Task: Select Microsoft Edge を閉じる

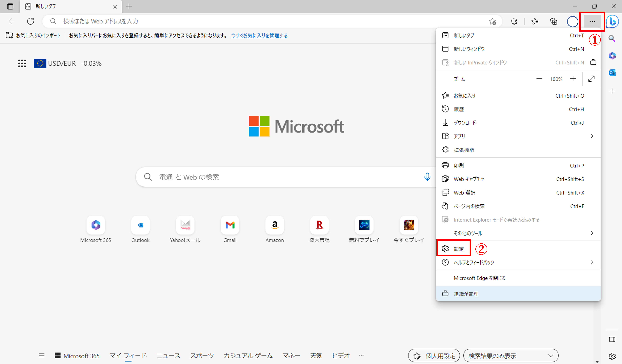Action: [518, 278]
